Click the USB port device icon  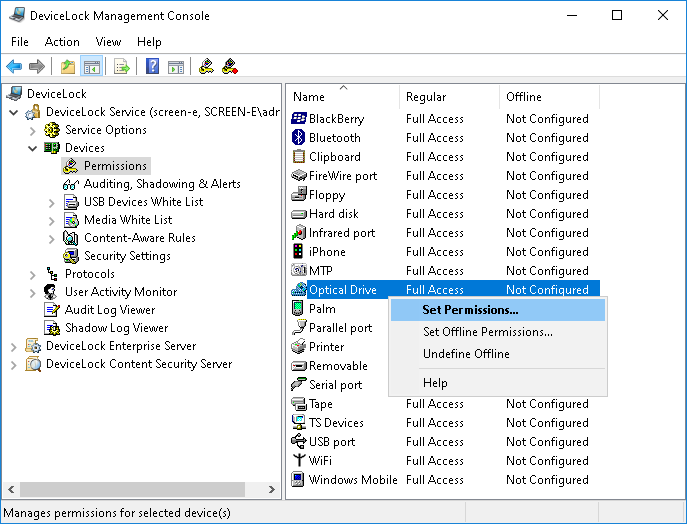coord(298,442)
